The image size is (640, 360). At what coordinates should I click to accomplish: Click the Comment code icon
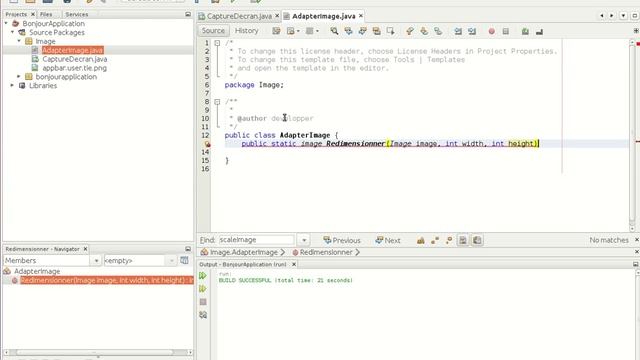(525, 31)
